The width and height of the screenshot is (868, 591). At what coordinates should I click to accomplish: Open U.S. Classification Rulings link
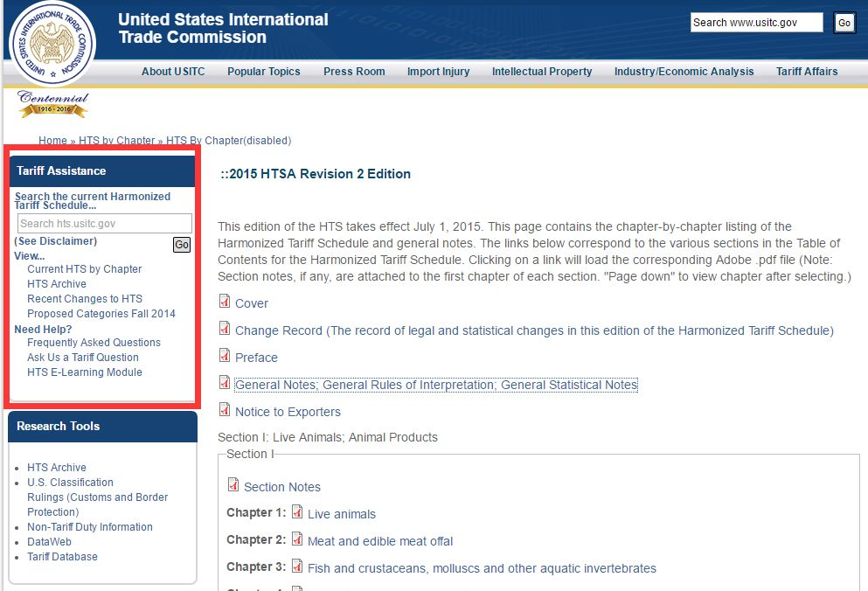(97, 497)
